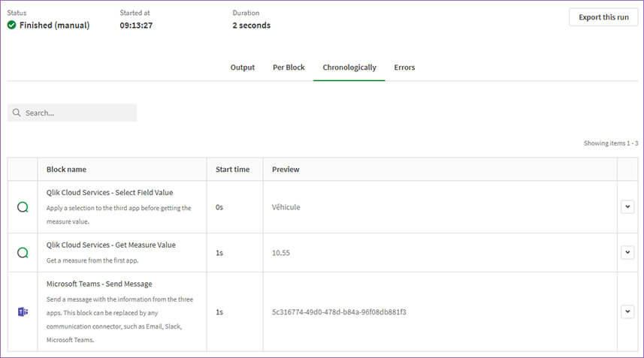View the Errors tab
This screenshot has height=358, width=644.
click(404, 68)
